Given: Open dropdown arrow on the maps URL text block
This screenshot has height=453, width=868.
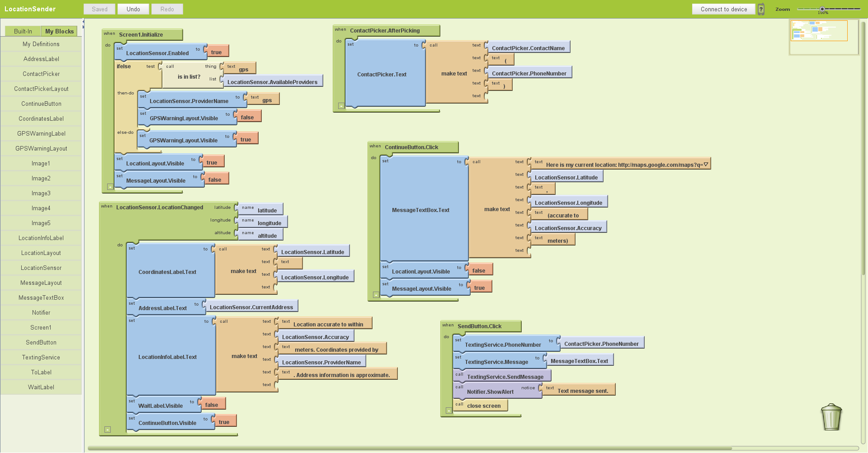Looking at the screenshot, I should pyautogui.click(x=706, y=165).
